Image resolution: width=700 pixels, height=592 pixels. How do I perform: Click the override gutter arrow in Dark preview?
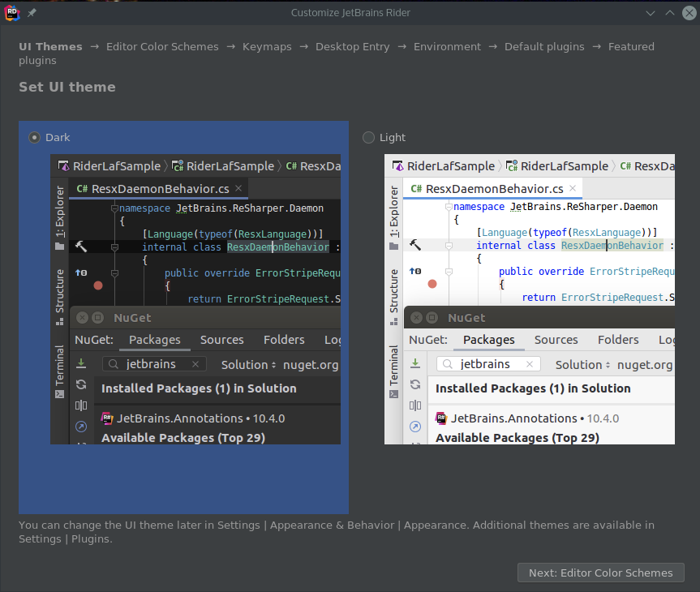pyautogui.click(x=81, y=272)
